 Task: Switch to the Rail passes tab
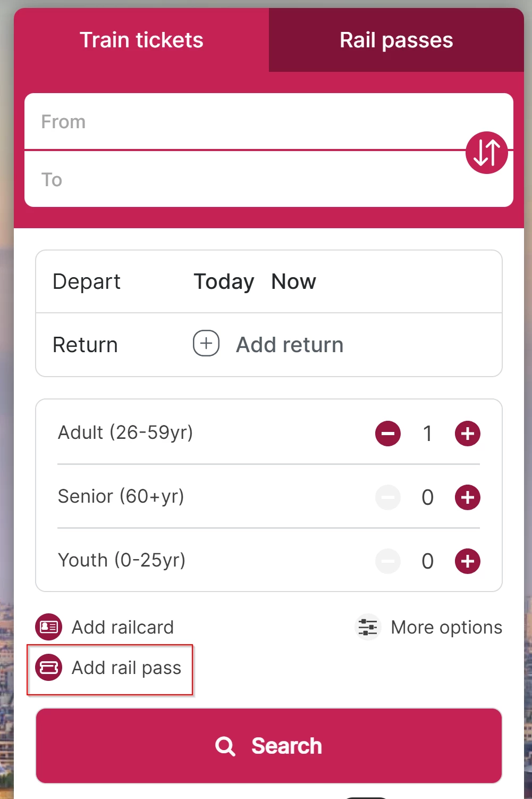396,40
